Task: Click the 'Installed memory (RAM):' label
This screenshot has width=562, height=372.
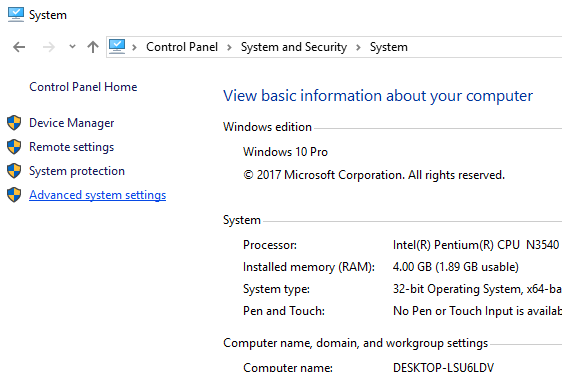Action: pos(309,267)
